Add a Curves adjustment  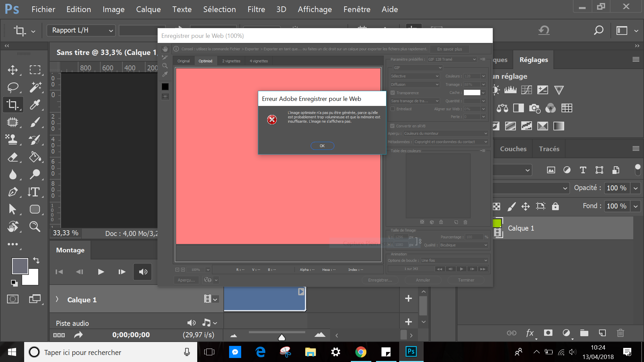(527, 90)
